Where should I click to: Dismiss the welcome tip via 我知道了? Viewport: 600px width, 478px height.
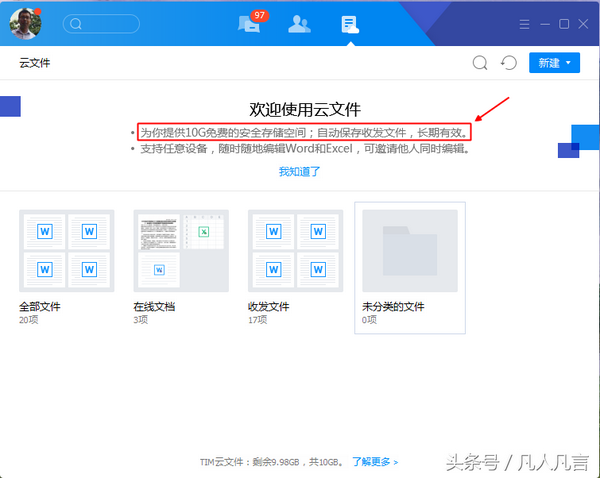coord(299,171)
